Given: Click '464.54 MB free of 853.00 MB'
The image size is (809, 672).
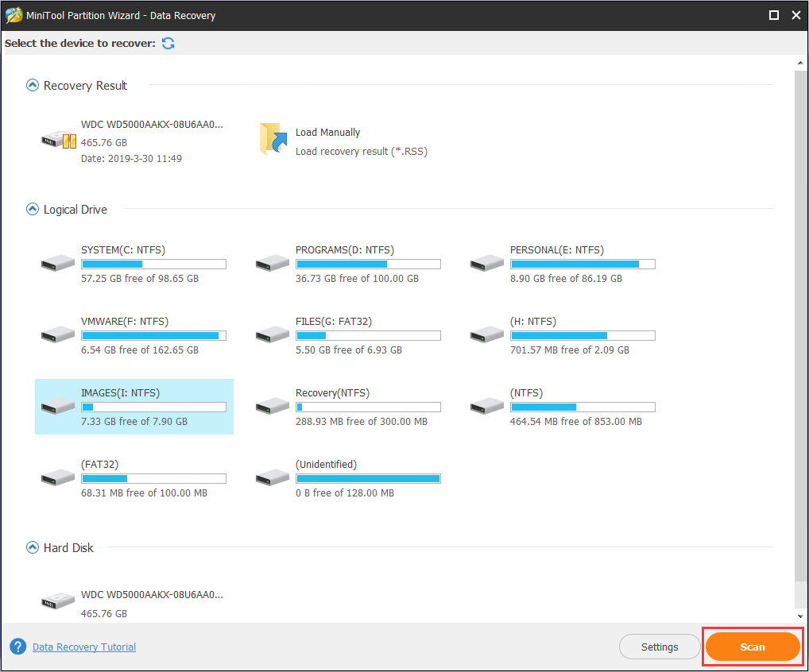Looking at the screenshot, I should click(576, 421).
